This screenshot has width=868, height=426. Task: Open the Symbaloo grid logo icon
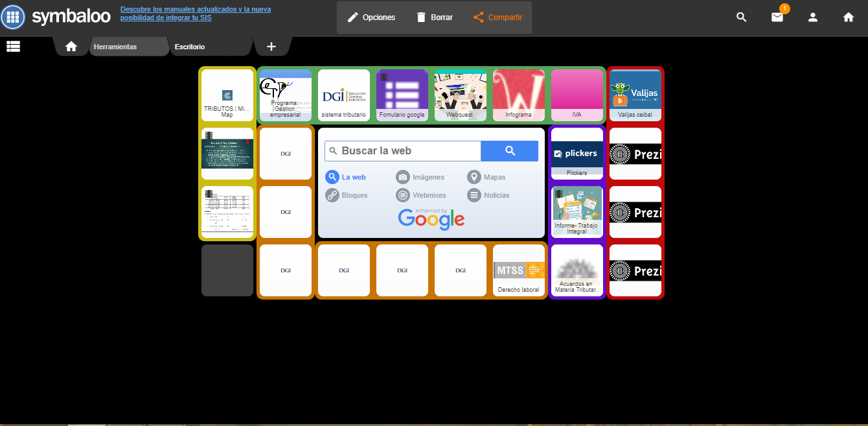tap(13, 18)
